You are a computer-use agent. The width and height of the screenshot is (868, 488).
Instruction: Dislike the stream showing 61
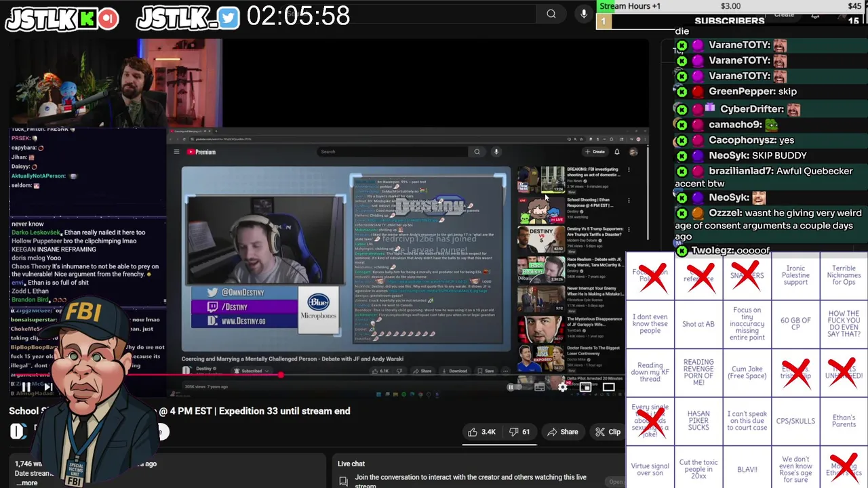pyautogui.click(x=520, y=432)
